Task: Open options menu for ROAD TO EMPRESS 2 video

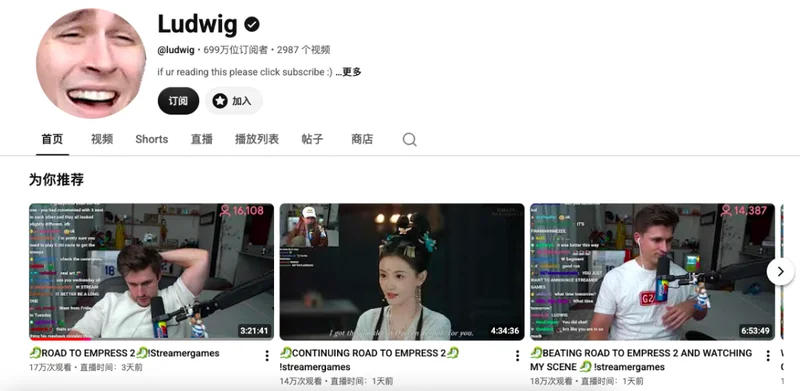Action: (x=267, y=356)
